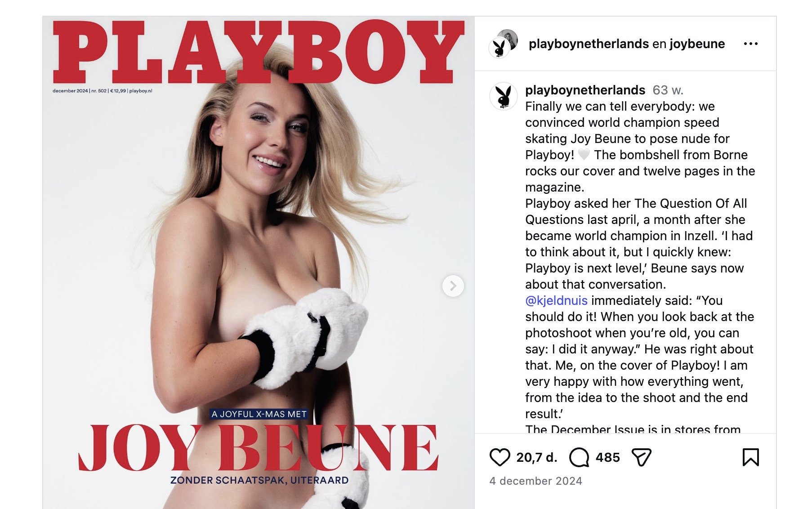812x509 pixels.
Task: View likes count 20,7 d.
Action: (x=537, y=457)
